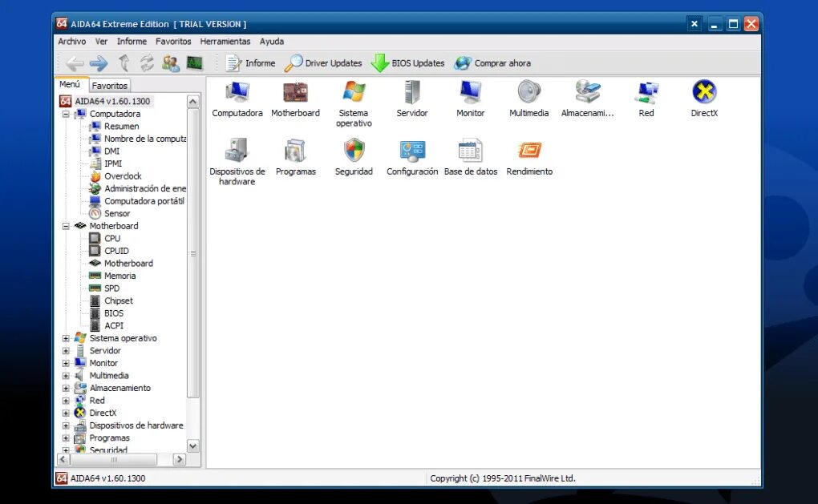Select DMI in the tree
This screenshot has width=818, height=504.
(111, 151)
